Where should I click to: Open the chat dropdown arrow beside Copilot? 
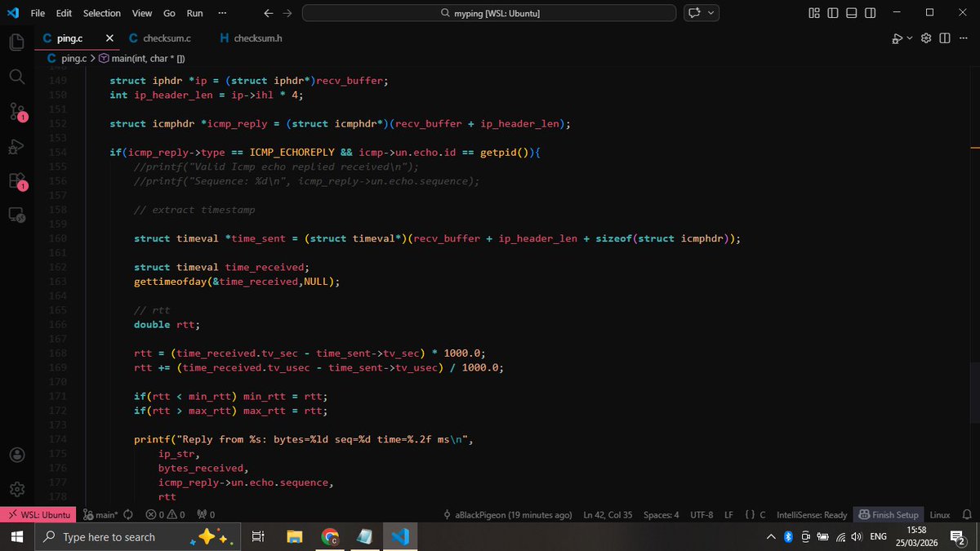pyautogui.click(x=711, y=13)
